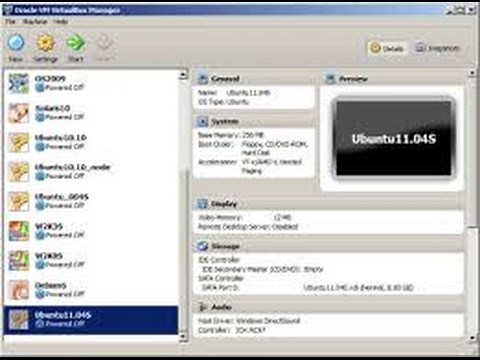
Task: Click the IDE Secondary Master Empty line
Action: [x=262, y=269]
